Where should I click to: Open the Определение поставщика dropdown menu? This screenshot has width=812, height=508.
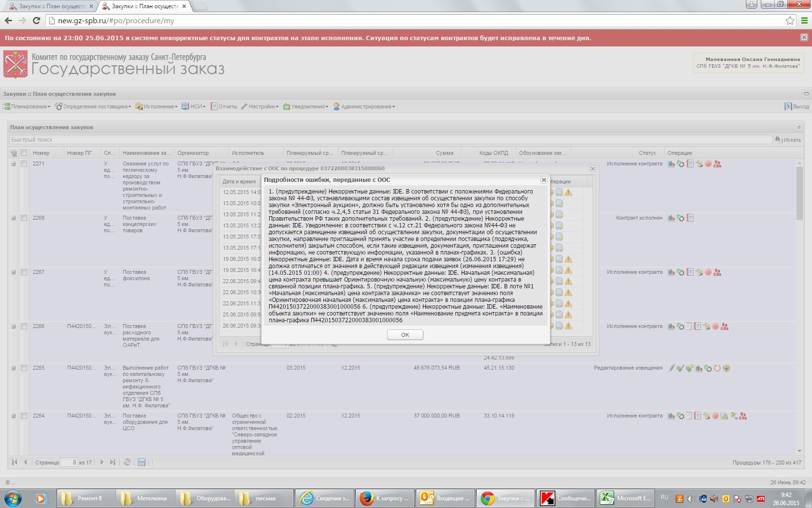click(x=93, y=107)
